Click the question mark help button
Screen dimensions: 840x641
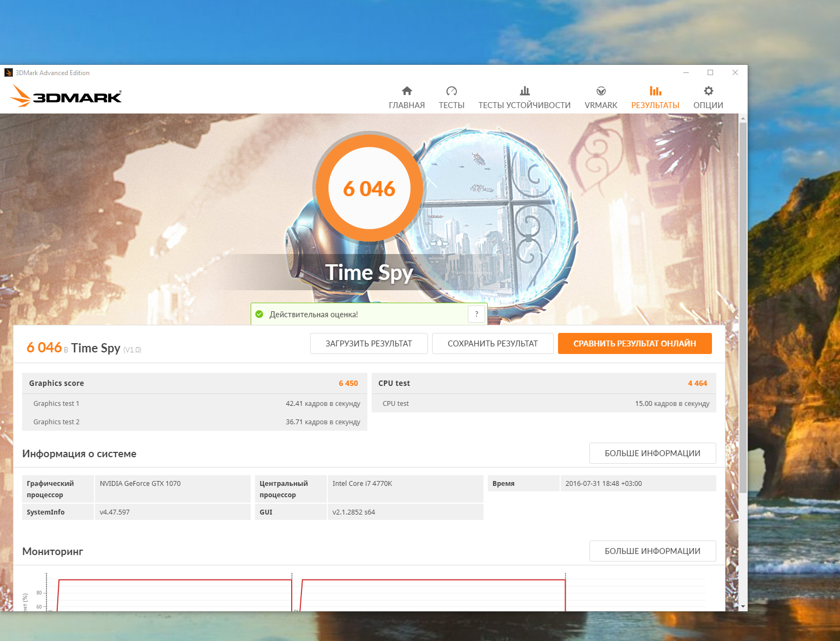476,314
